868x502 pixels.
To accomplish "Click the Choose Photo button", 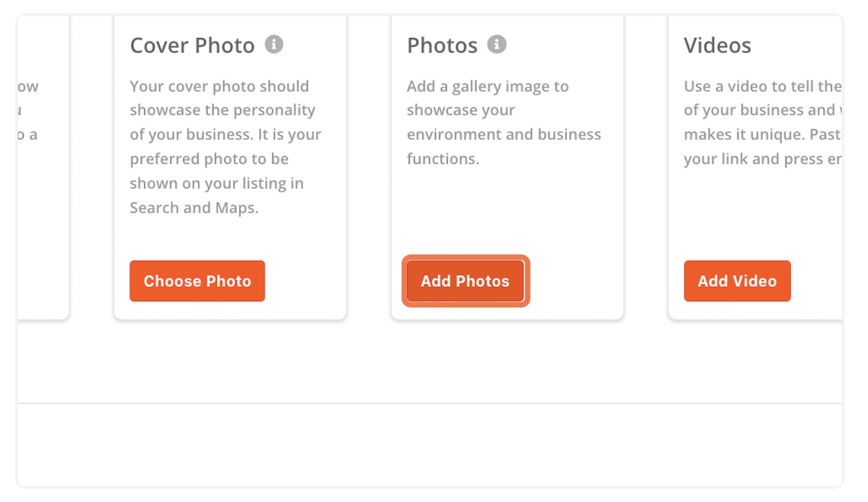I will tap(197, 281).
